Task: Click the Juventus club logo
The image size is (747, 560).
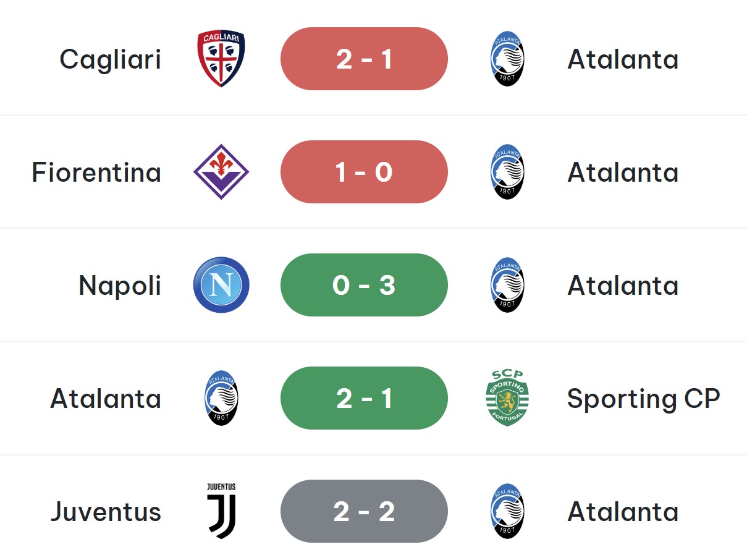Action: pyautogui.click(x=221, y=511)
